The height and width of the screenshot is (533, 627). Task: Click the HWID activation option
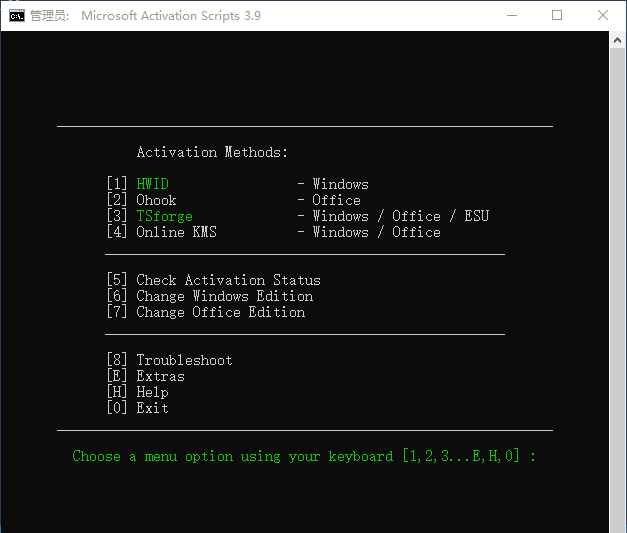(152, 184)
